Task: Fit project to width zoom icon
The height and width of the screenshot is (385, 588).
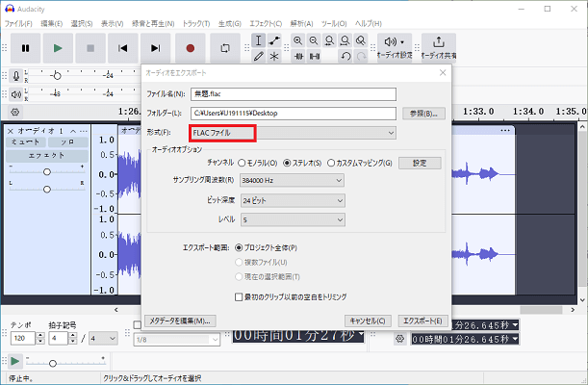Action: 345,40
